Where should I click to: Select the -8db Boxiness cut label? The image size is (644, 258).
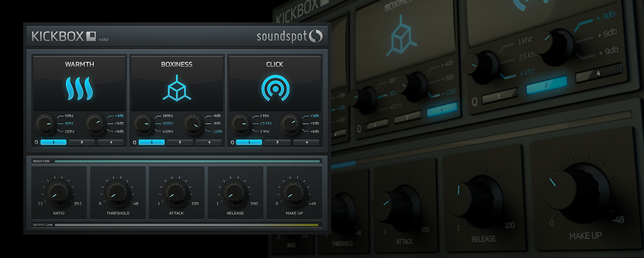[217, 123]
